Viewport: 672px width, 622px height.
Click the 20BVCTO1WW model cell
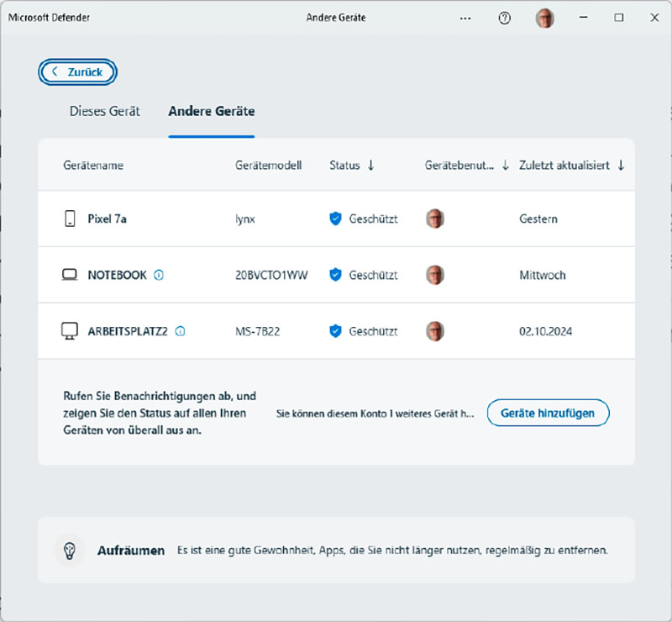pyautogui.click(x=271, y=275)
